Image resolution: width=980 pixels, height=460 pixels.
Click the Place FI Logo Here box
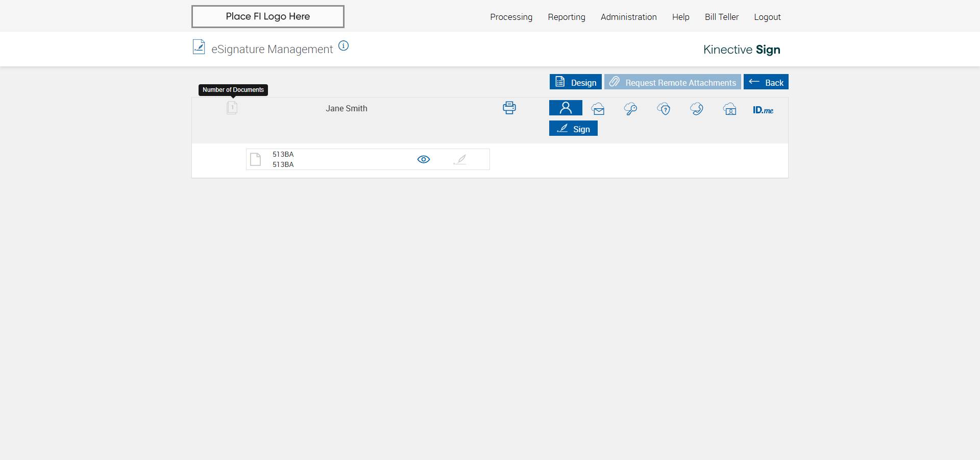268,16
